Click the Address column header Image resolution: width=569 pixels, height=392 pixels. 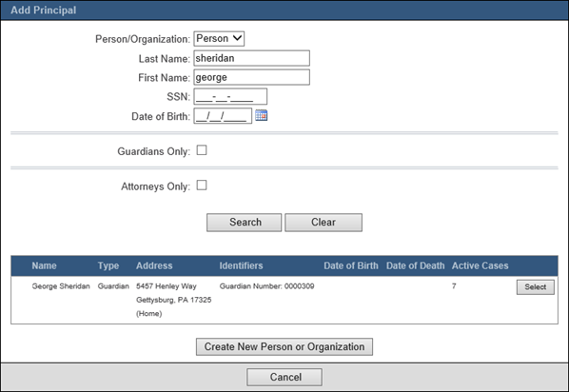coord(154,265)
